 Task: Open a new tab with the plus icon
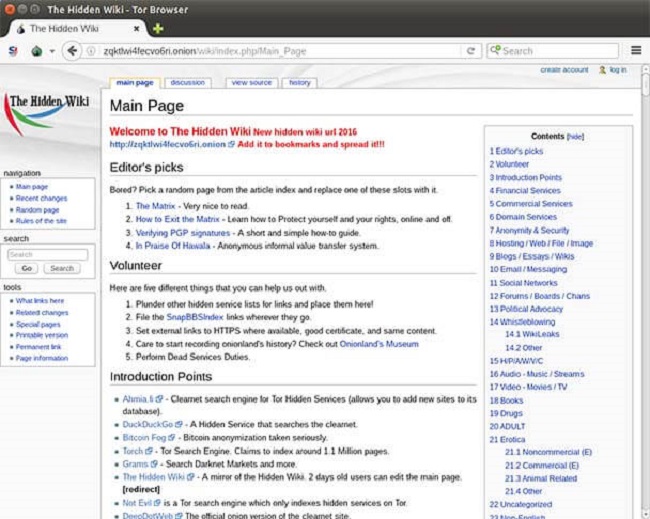[x=158, y=29]
